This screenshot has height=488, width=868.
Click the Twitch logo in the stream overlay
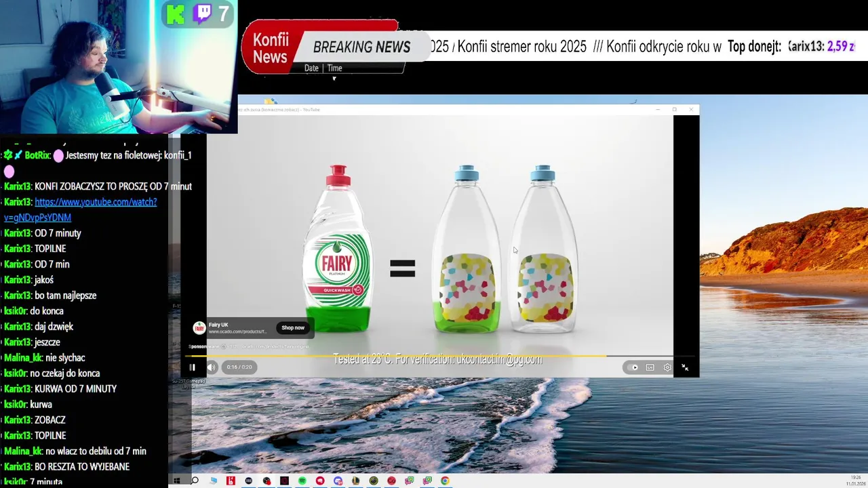pos(202,14)
